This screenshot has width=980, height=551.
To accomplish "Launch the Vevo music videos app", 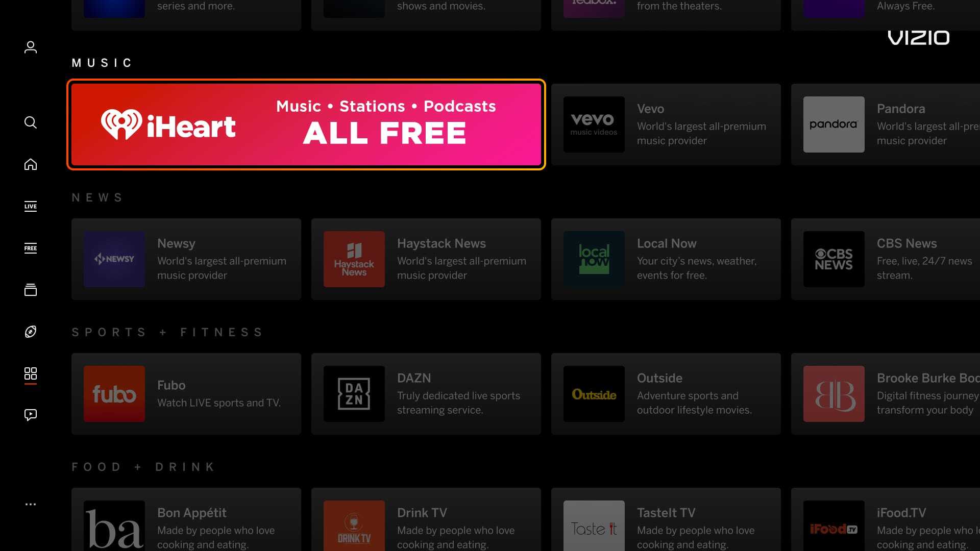I will coord(666,124).
